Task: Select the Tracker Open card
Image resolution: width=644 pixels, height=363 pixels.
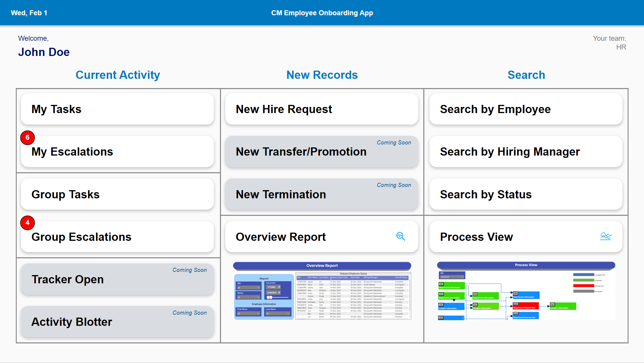Action: coord(117,279)
